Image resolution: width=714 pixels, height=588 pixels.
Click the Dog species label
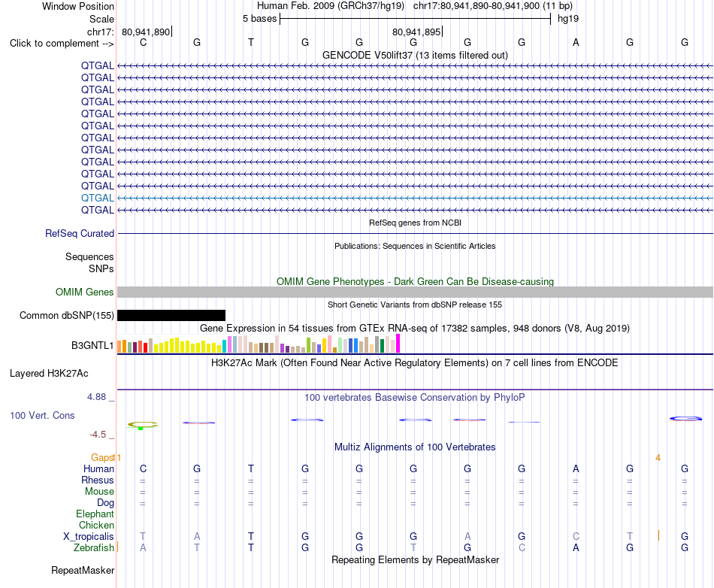(x=106, y=502)
